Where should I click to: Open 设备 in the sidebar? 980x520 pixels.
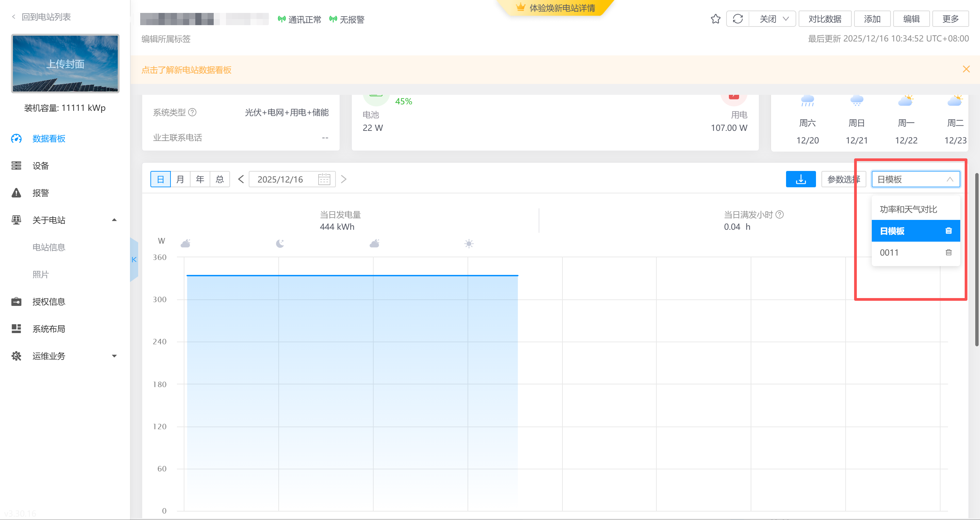tap(41, 166)
